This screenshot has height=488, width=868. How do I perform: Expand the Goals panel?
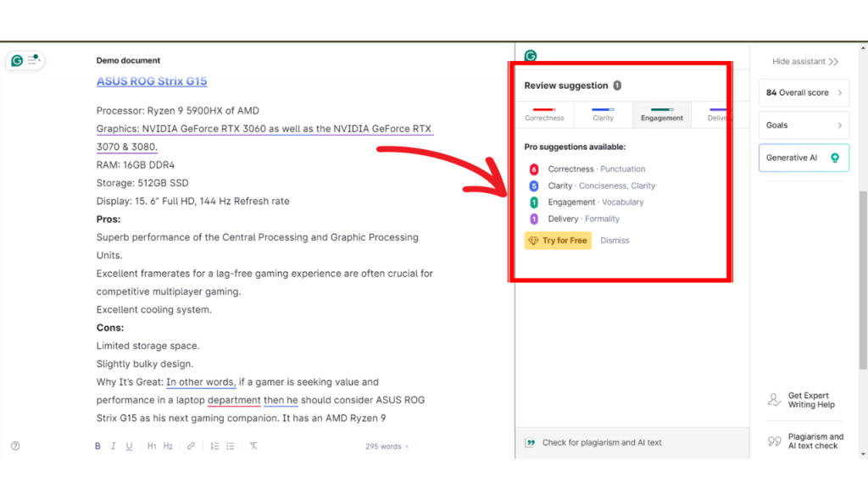[804, 125]
